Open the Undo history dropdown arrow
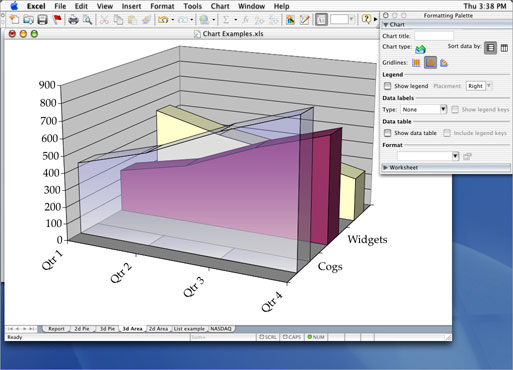 (x=172, y=20)
